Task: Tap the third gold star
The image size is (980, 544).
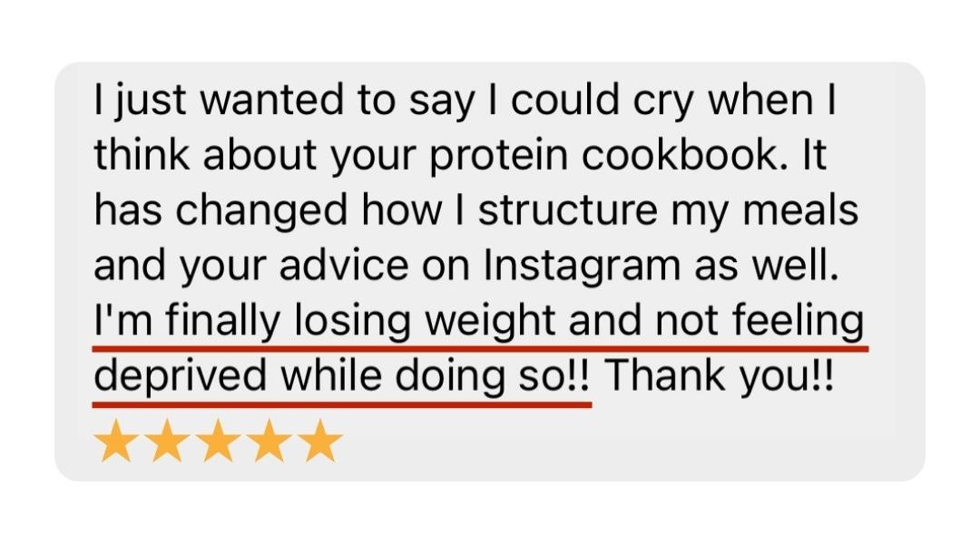Action: coord(218,441)
